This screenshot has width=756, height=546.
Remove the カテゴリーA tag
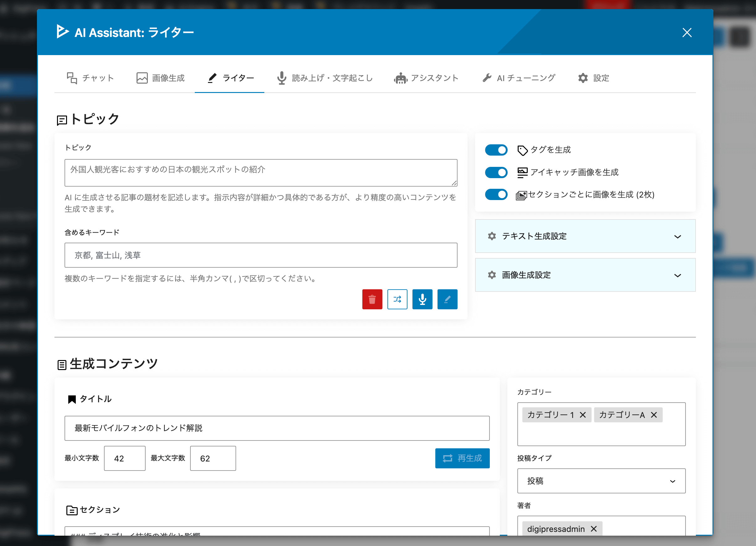pos(654,415)
